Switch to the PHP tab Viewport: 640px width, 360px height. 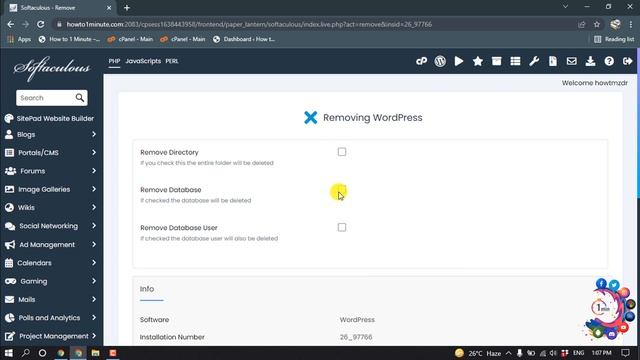pos(114,61)
